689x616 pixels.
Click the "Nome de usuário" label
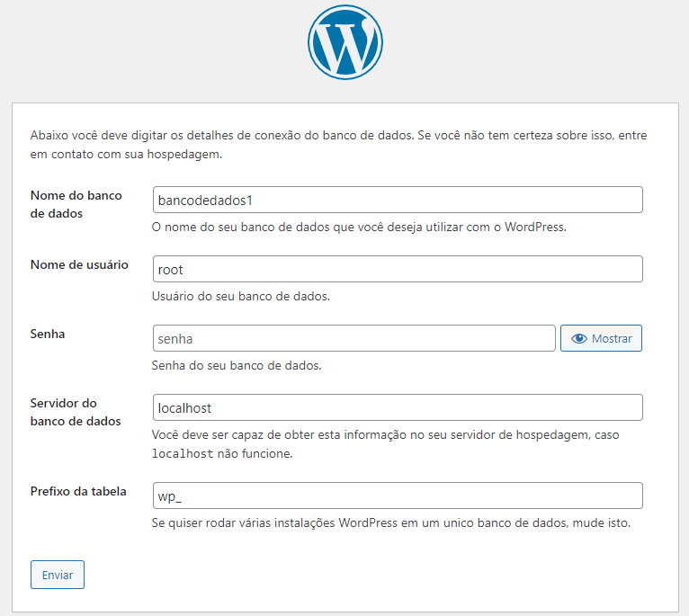click(x=79, y=265)
